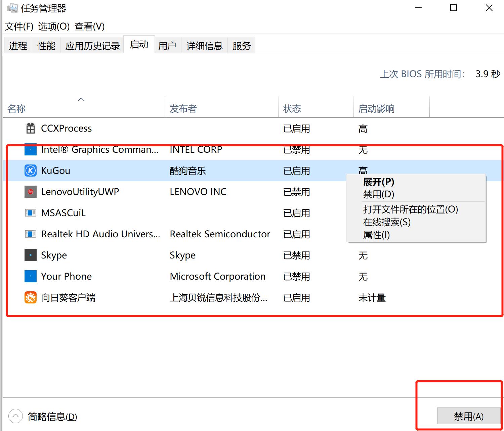Click publisher 上海贝锐信息科技股份...
The height and width of the screenshot is (431, 504).
(218, 298)
